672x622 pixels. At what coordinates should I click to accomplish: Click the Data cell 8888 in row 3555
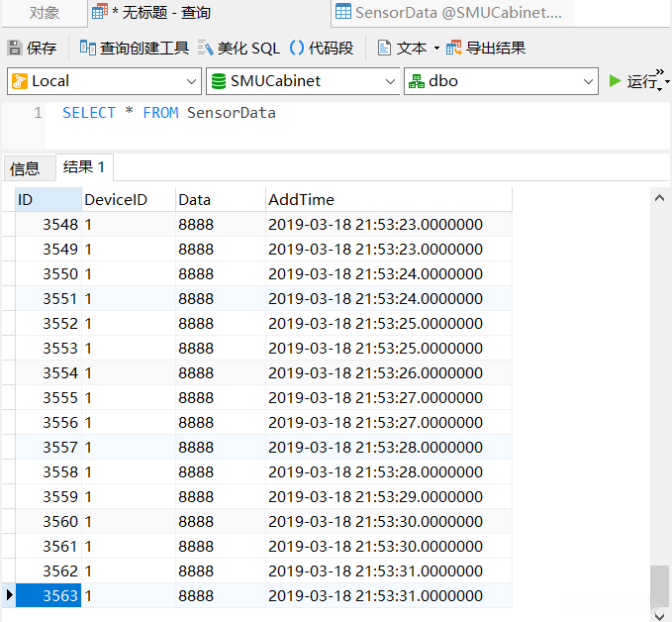[x=221, y=397]
